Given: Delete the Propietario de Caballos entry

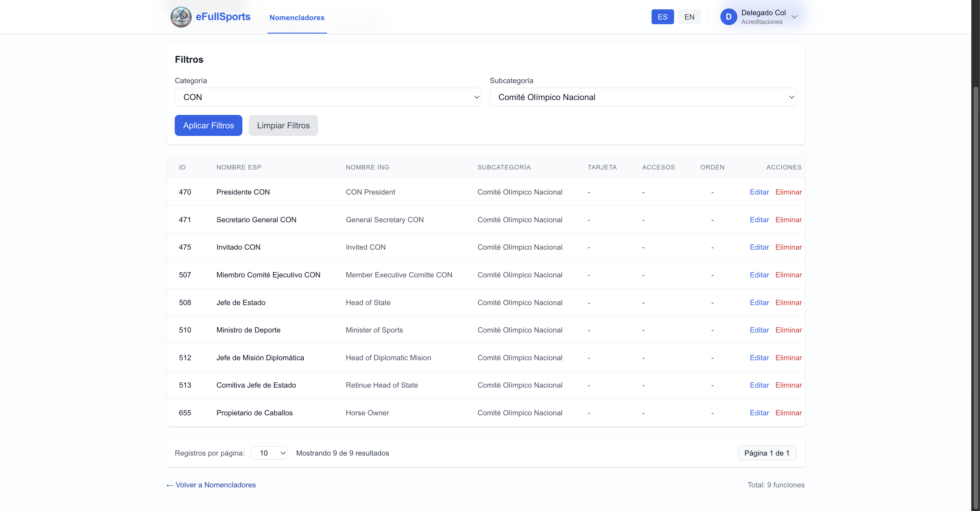Looking at the screenshot, I should [788, 413].
